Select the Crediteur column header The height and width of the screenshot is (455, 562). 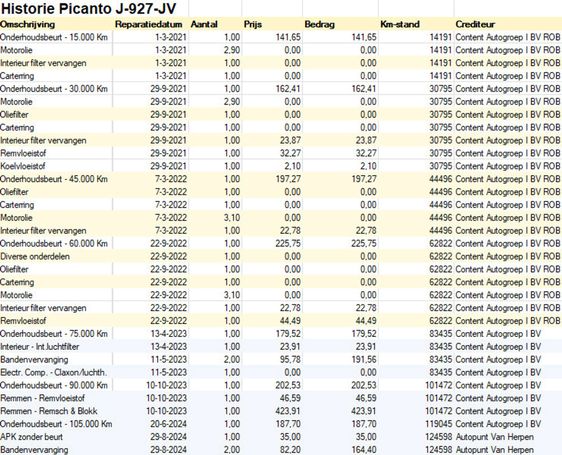click(475, 24)
